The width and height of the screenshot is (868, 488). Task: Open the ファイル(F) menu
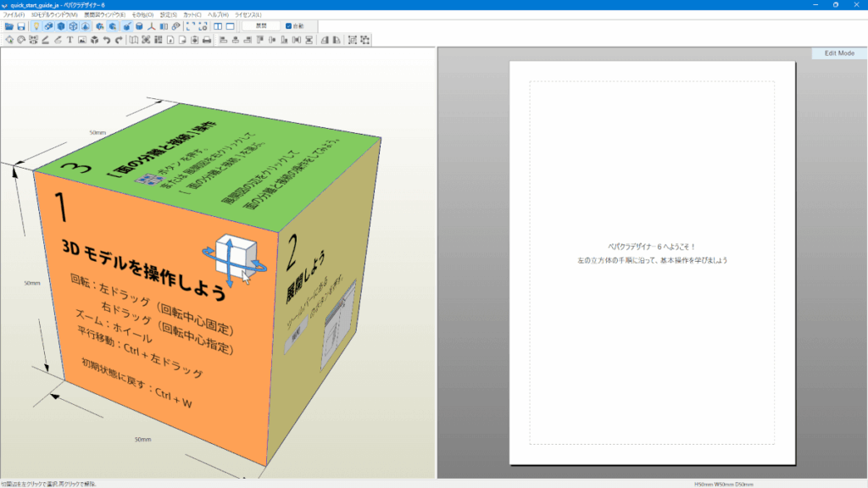[x=14, y=15]
